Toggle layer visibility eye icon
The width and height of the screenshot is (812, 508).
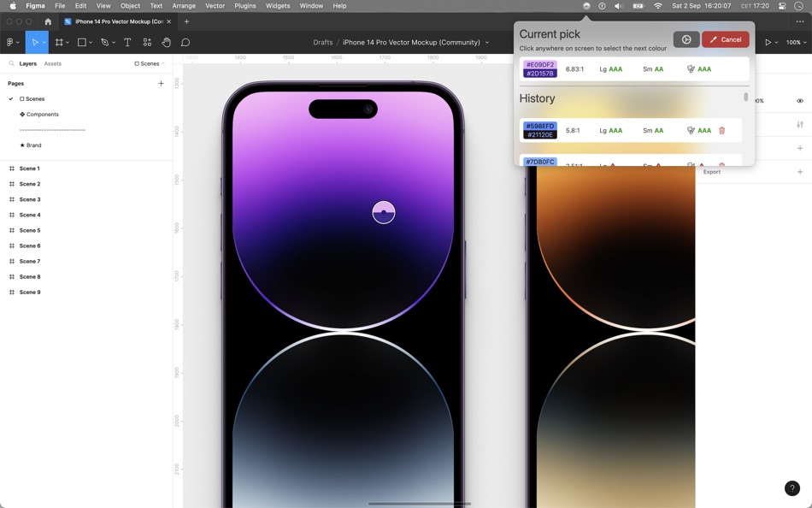[x=799, y=101]
